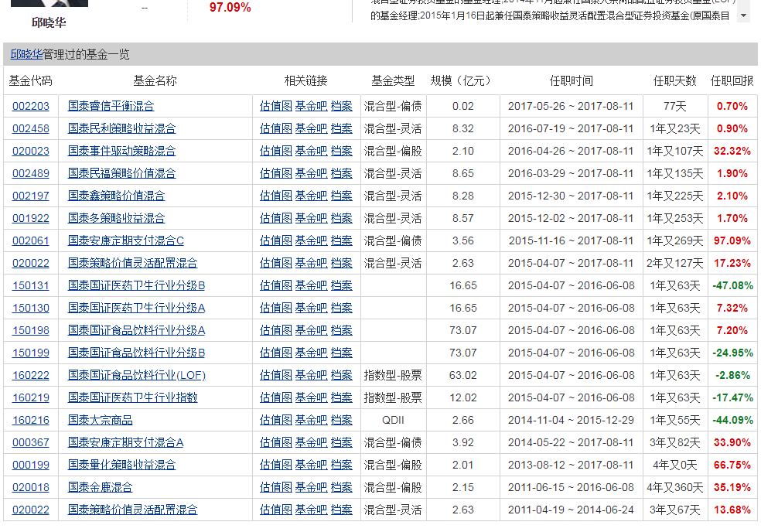This screenshot has width=761, height=532.
Task: Open 档案 for 国泰大宗商品 row
Action: click(341, 420)
